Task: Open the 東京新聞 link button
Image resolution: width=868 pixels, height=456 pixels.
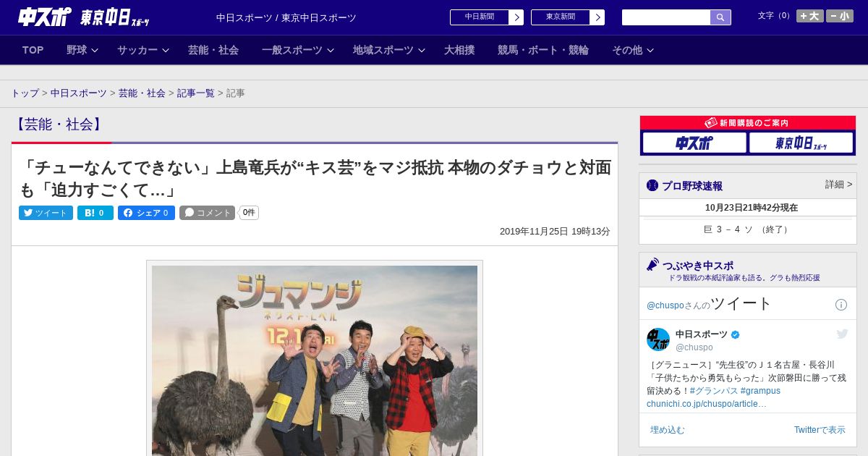Action: (x=568, y=17)
